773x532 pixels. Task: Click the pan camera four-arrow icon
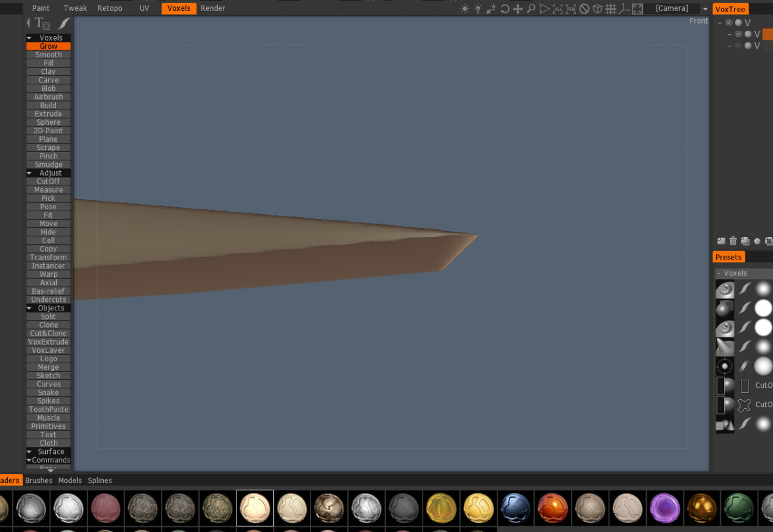coord(518,9)
